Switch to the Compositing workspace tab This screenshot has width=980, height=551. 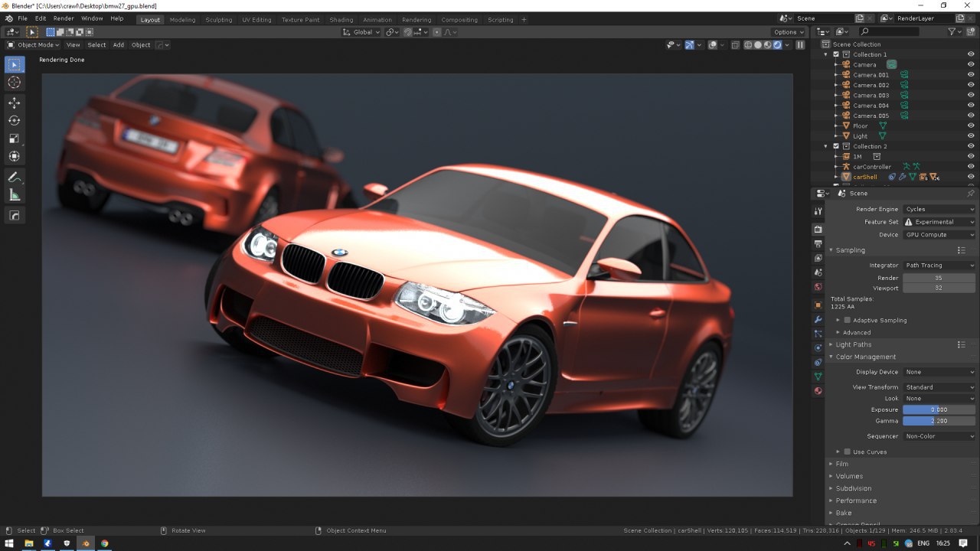click(459, 20)
